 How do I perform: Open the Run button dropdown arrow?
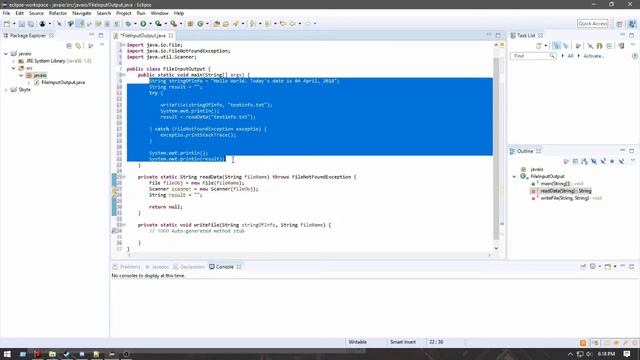(x=150, y=24)
